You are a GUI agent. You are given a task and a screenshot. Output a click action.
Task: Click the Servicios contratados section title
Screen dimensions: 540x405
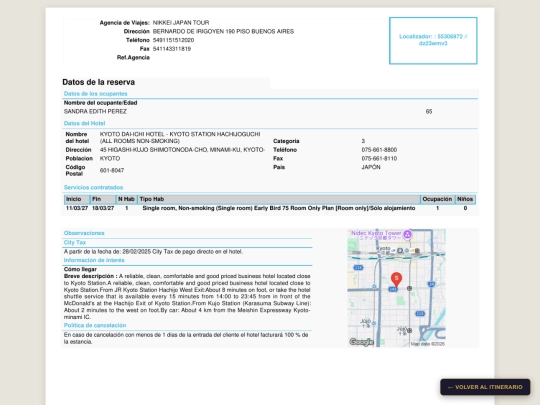click(93, 187)
